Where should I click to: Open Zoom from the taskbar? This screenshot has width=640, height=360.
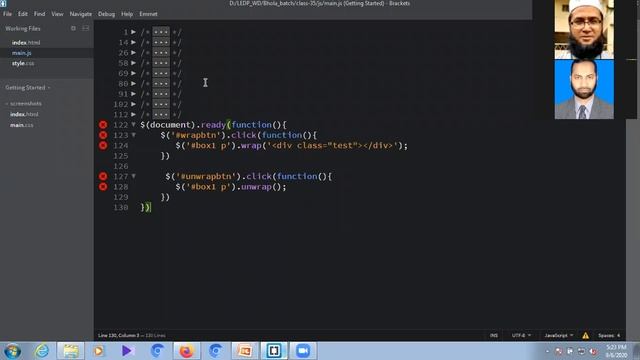[303, 351]
